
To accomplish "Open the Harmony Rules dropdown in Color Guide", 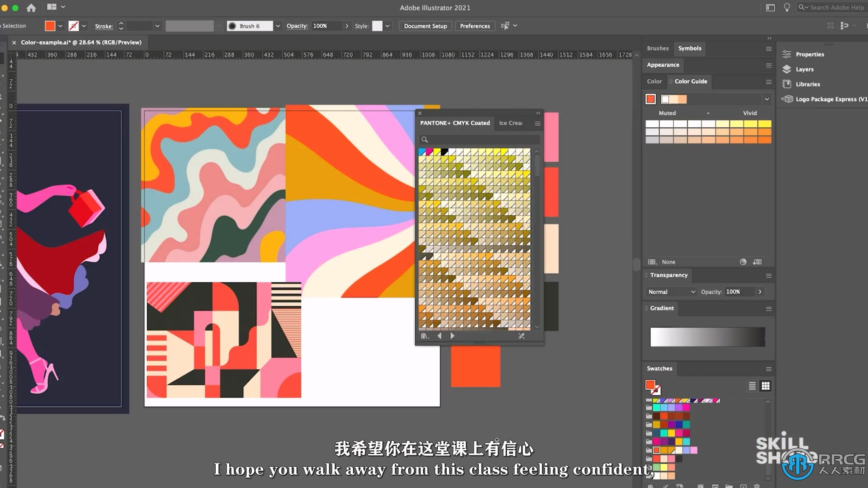I will click(767, 99).
